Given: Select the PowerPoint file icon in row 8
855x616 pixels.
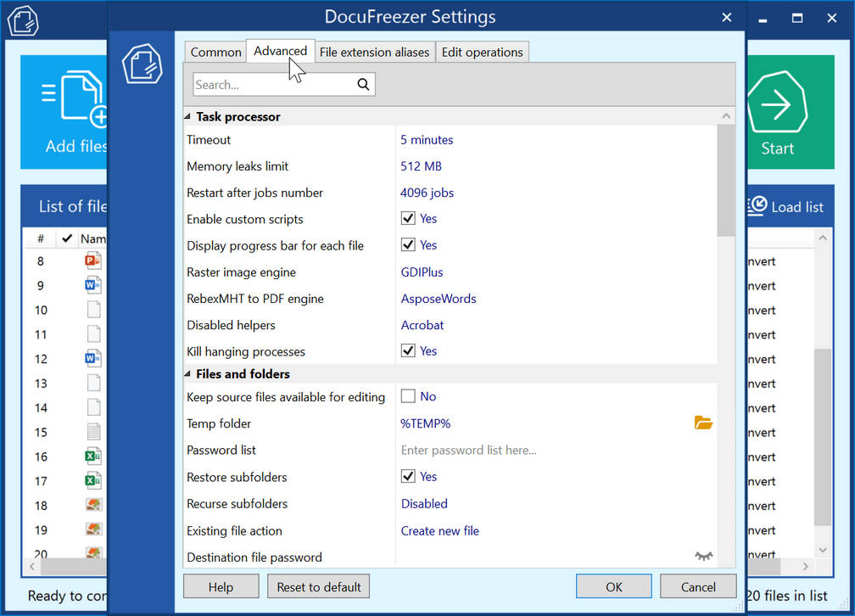Looking at the screenshot, I should (x=93, y=260).
